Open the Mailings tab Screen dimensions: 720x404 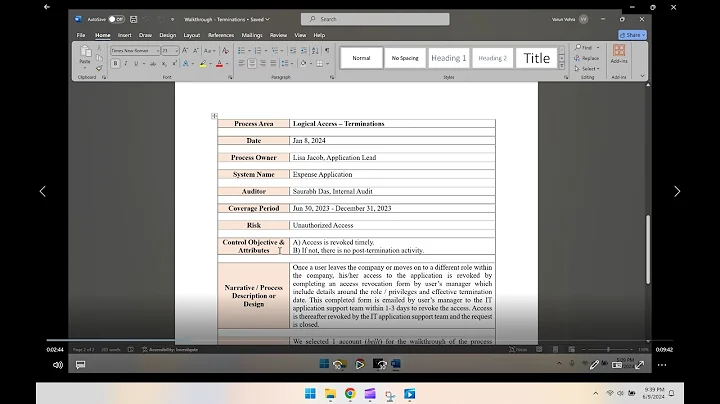(252, 35)
